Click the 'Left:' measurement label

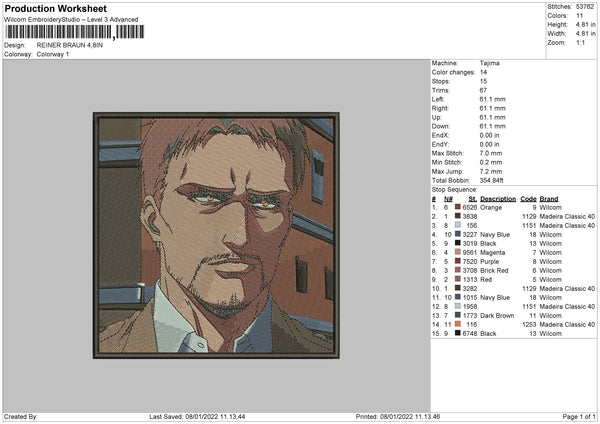tap(438, 99)
